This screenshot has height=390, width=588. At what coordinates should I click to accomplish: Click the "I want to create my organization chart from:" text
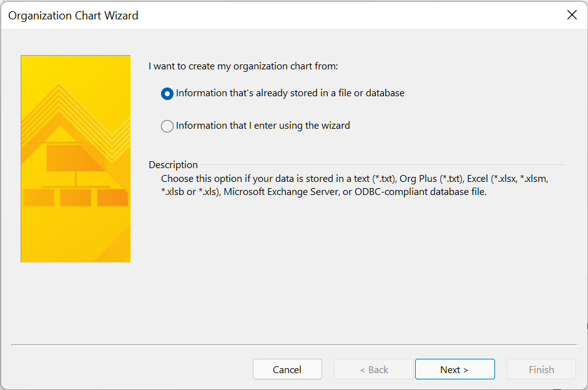coord(243,66)
